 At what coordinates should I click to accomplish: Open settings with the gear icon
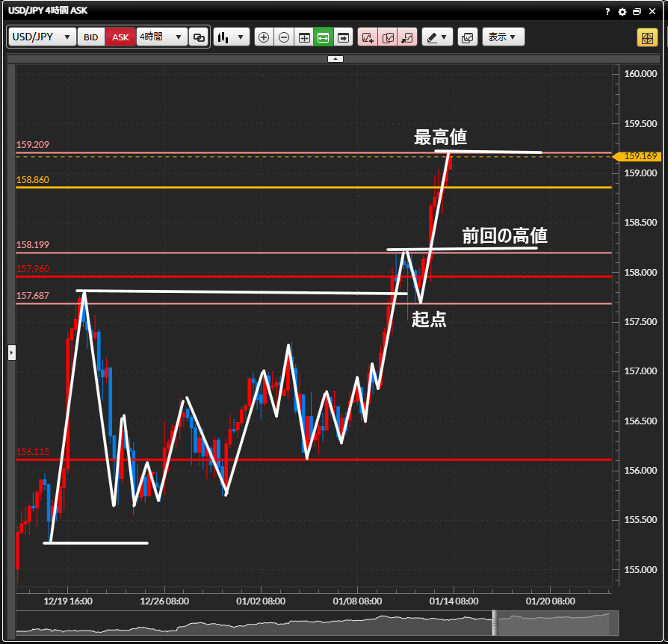tap(622, 12)
